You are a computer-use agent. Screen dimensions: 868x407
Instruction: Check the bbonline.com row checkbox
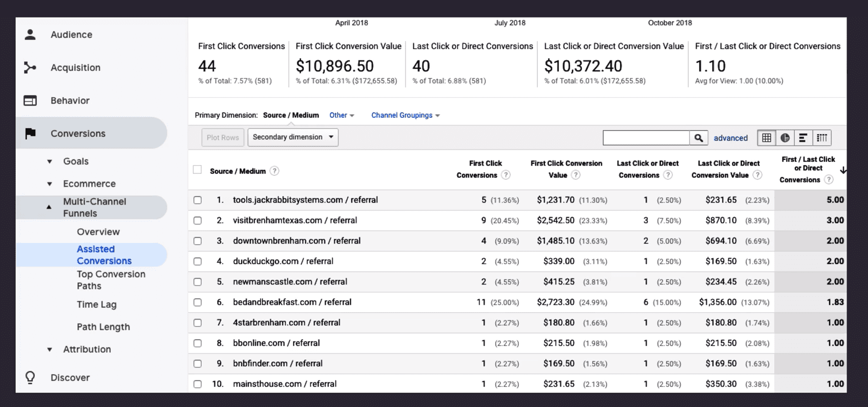(x=198, y=344)
